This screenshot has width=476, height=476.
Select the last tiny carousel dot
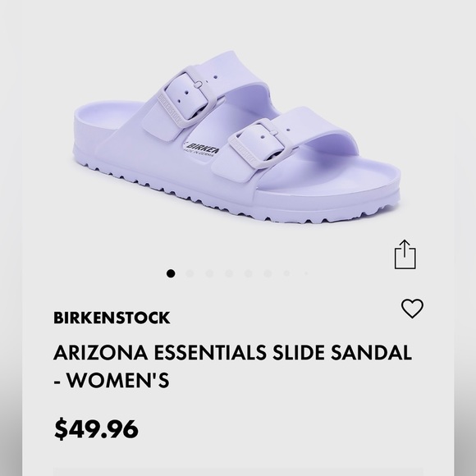[306, 273]
